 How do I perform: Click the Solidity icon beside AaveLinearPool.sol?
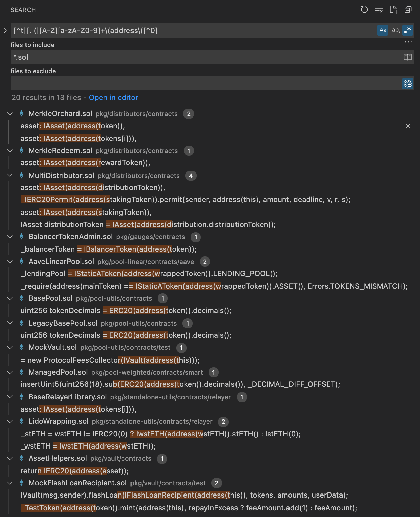click(x=21, y=261)
